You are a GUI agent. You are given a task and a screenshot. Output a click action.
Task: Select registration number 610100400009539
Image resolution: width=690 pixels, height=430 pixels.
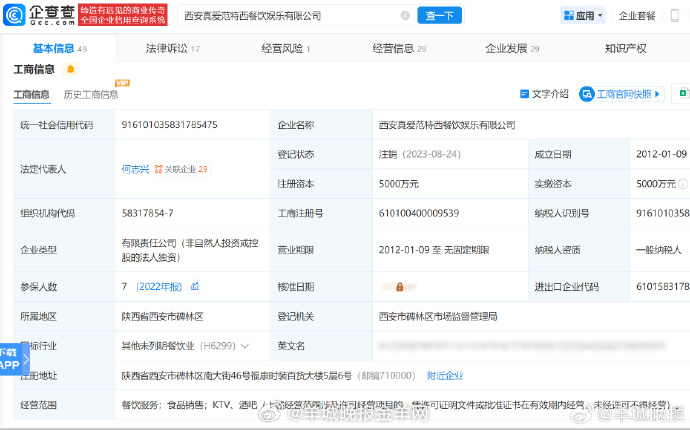coord(419,213)
